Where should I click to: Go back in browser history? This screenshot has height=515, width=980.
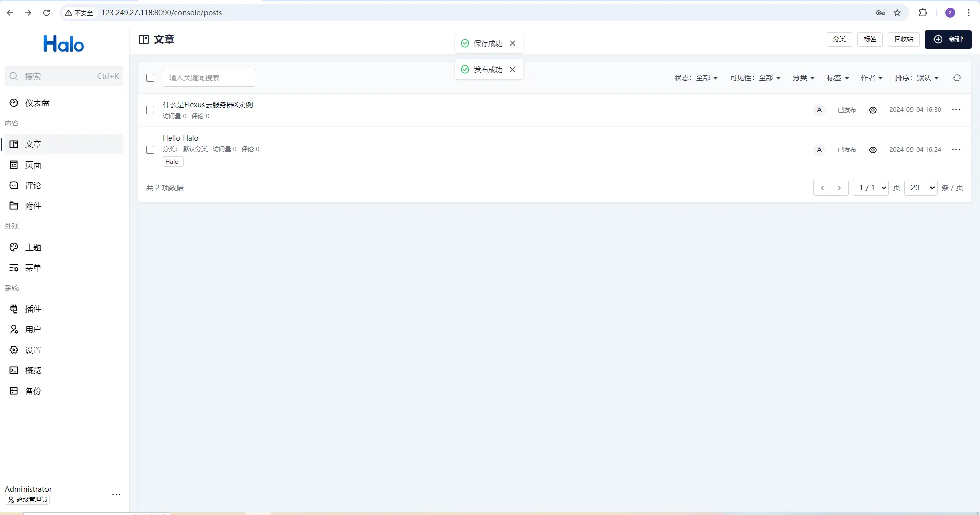(10, 13)
